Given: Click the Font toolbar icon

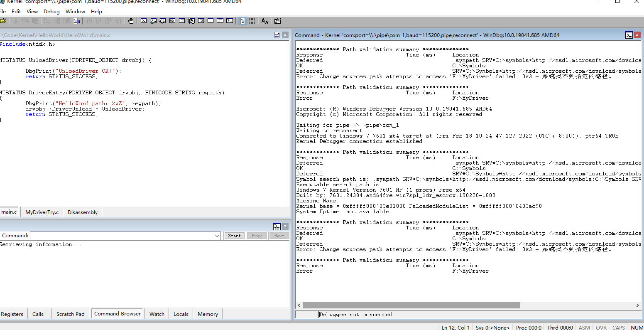Looking at the screenshot, I should (264, 21).
